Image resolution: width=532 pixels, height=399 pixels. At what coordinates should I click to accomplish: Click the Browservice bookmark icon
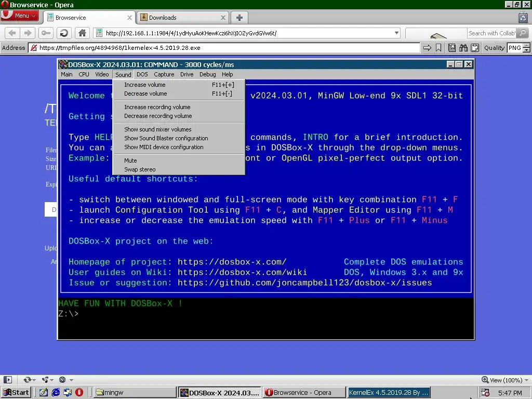pos(438,48)
